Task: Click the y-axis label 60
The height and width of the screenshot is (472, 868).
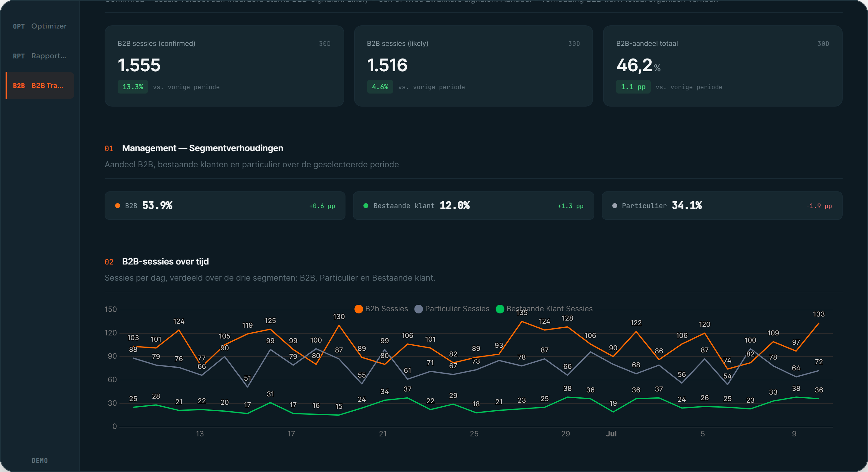Action: (112, 380)
